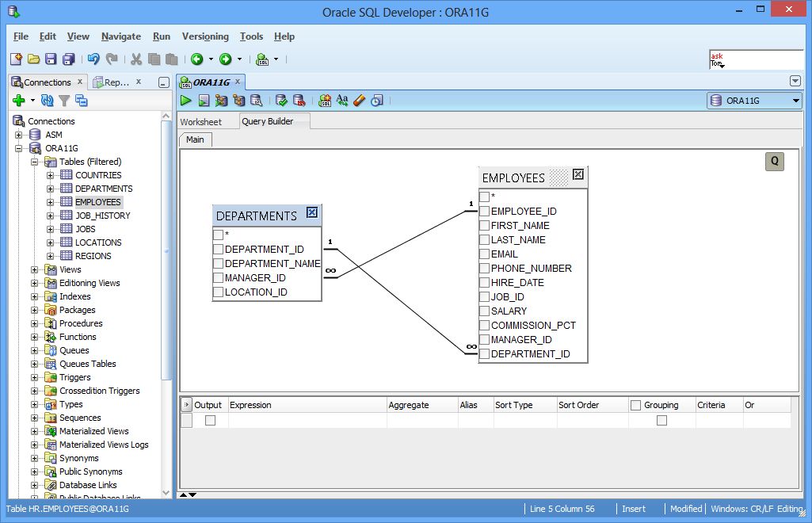Check the DEPARTMENT_ID box in DEPARTMENTS

click(x=219, y=249)
